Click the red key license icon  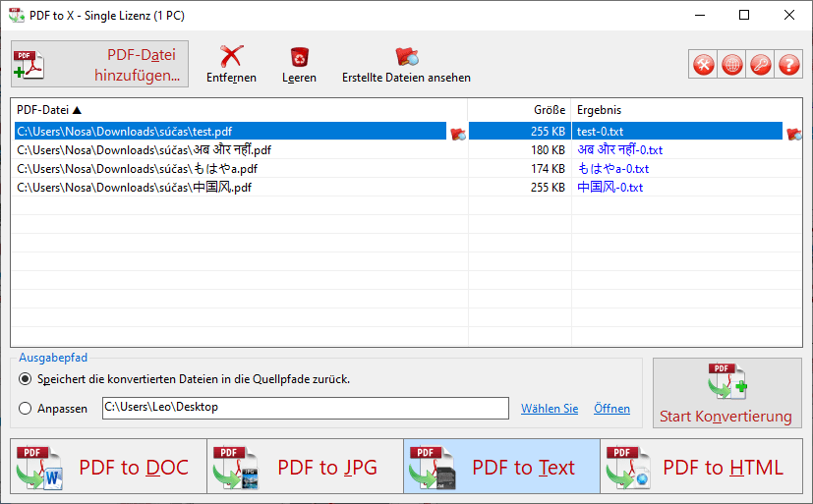pyautogui.click(x=761, y=65)
